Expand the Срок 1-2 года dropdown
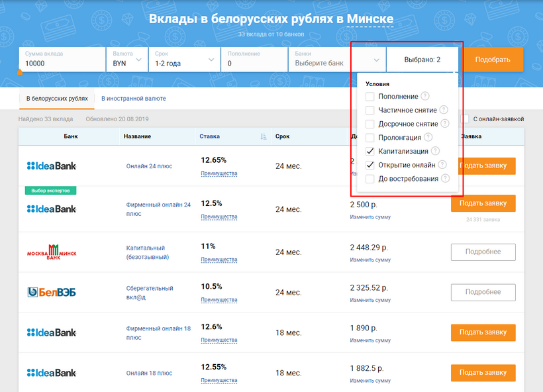The width and height of the screenshot is (543, 392). click(x=184, y=60)
